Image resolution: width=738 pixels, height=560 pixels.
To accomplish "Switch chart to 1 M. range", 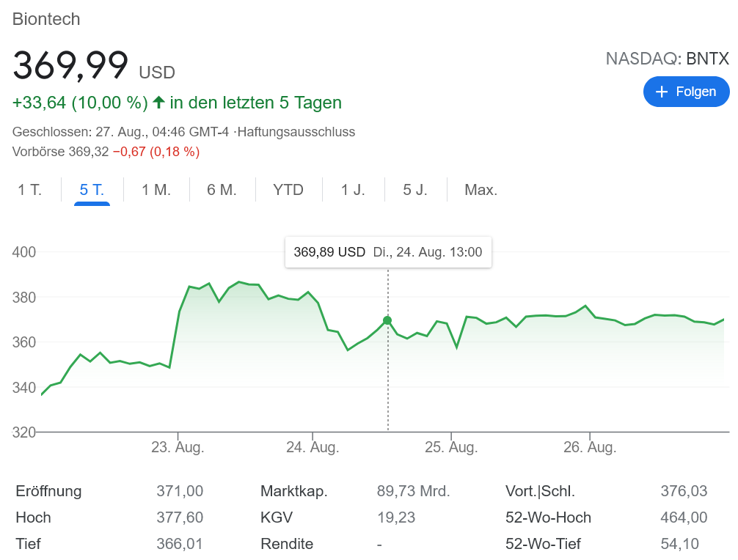I will coord(156,190).
